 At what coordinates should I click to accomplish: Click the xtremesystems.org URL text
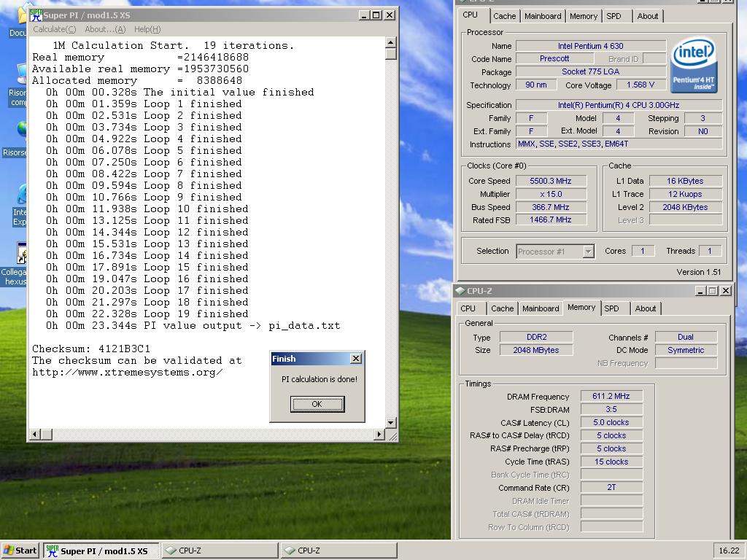(127, 373)
